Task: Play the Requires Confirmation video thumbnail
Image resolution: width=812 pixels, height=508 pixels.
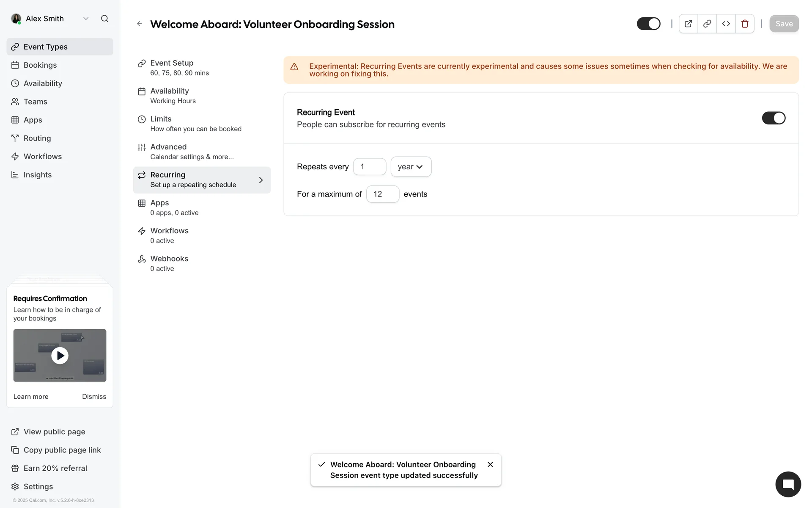Action: (60, 356)
